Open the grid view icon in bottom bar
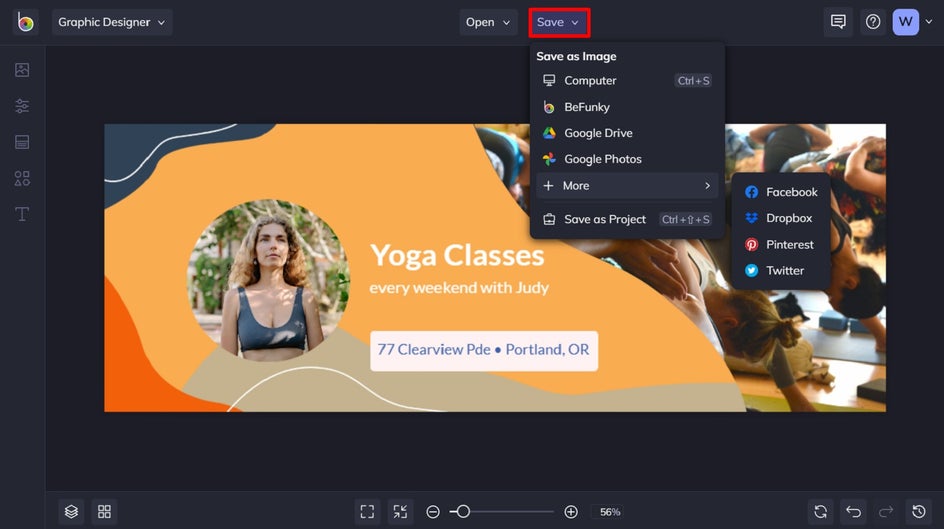944x529 pixels. pyautogui.click(x=104, y=512)
